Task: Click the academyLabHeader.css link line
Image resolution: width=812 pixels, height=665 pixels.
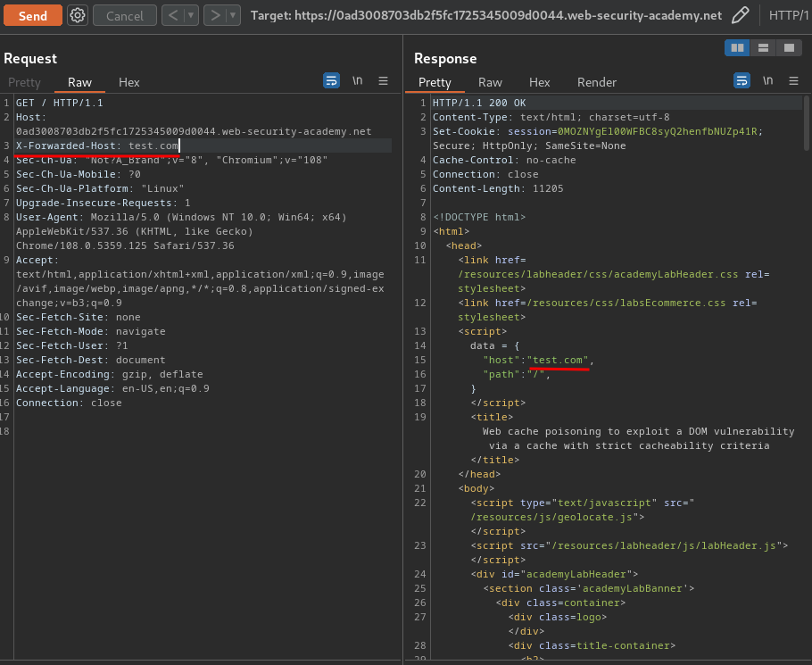Action: 614,274
